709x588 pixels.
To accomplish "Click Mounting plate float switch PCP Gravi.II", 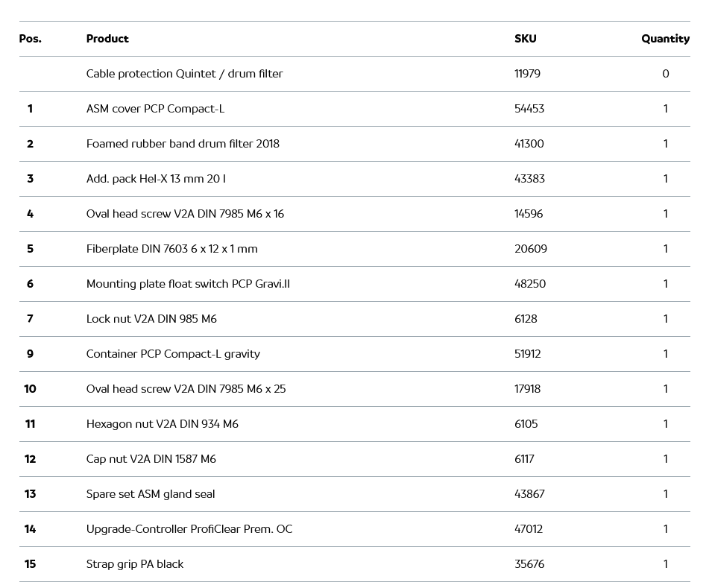I will [188, 284].
